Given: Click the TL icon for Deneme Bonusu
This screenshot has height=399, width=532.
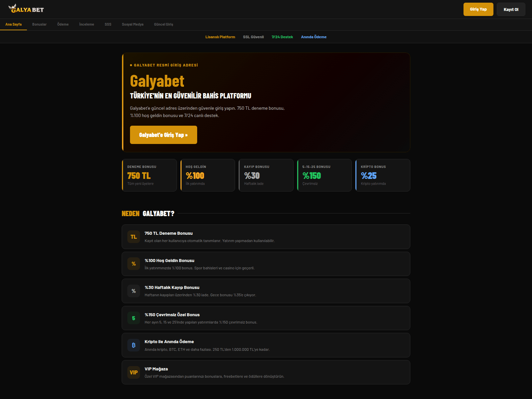Looking at the screenshot, I should tap(134, 237).
